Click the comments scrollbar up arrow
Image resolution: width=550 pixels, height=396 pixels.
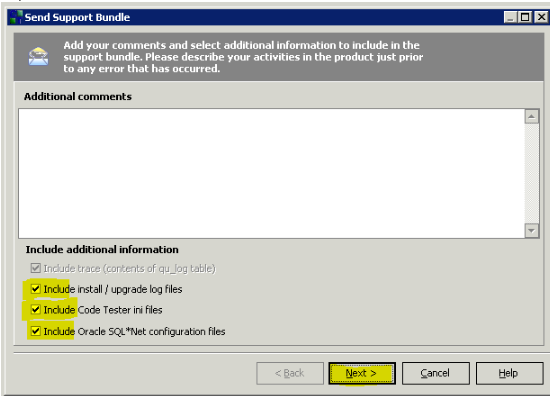(532, 116)
